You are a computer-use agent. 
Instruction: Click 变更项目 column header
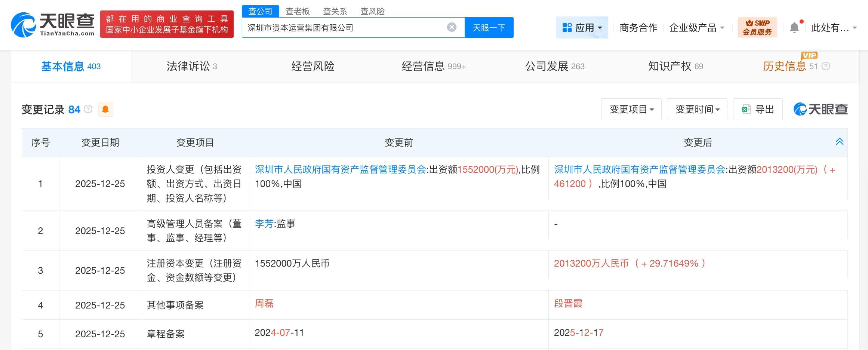pos(195,142)
